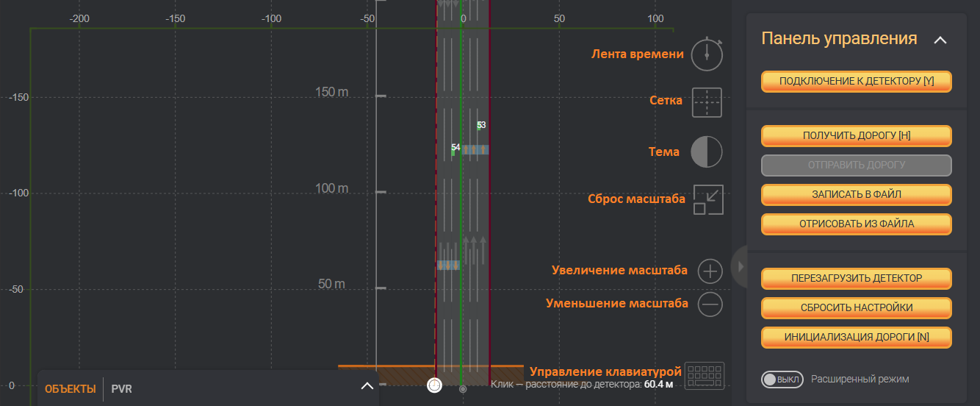Switch to the ОБЪЕКТЫ tab
The height and width of the screenshot is (406, 980).
71,389
